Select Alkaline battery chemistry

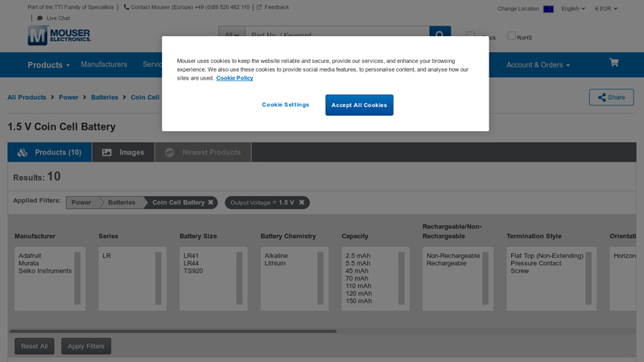point(276,256)
